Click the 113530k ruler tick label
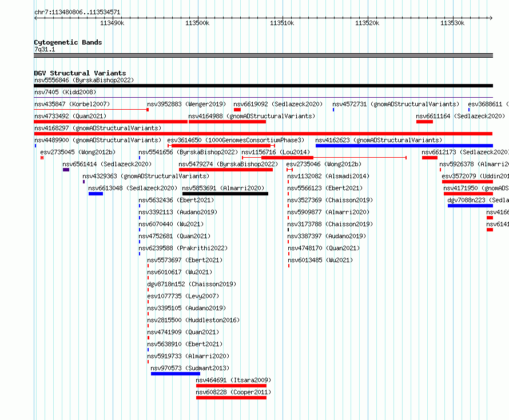The height and width of the screenshot is (420, 509). (x=452, y=23)
